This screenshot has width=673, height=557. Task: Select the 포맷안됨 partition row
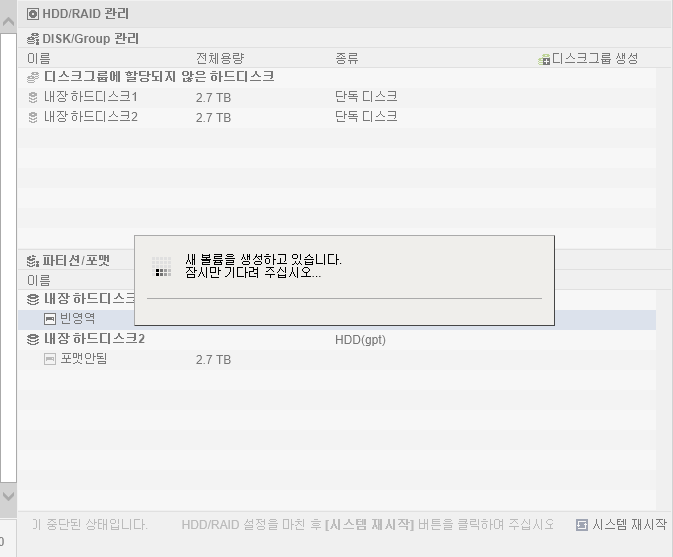click(337, 360)
